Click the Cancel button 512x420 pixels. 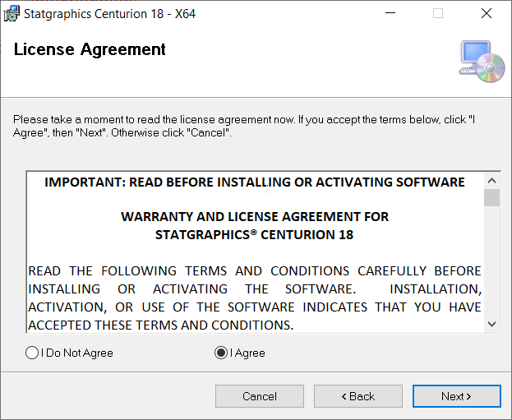tap(260, 396)
